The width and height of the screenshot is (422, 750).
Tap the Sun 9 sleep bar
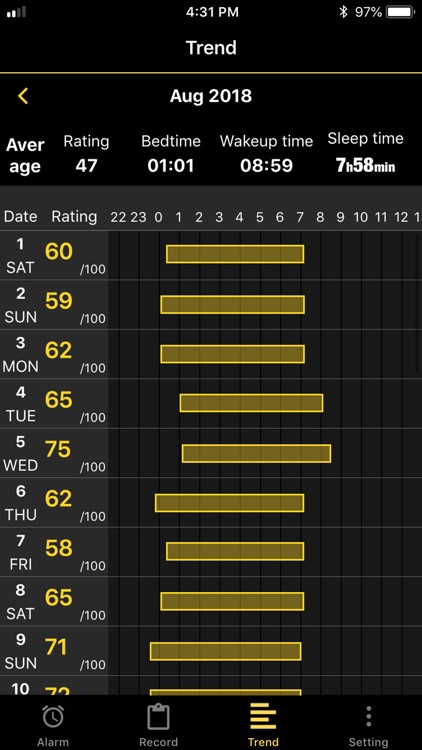(225, 651)
